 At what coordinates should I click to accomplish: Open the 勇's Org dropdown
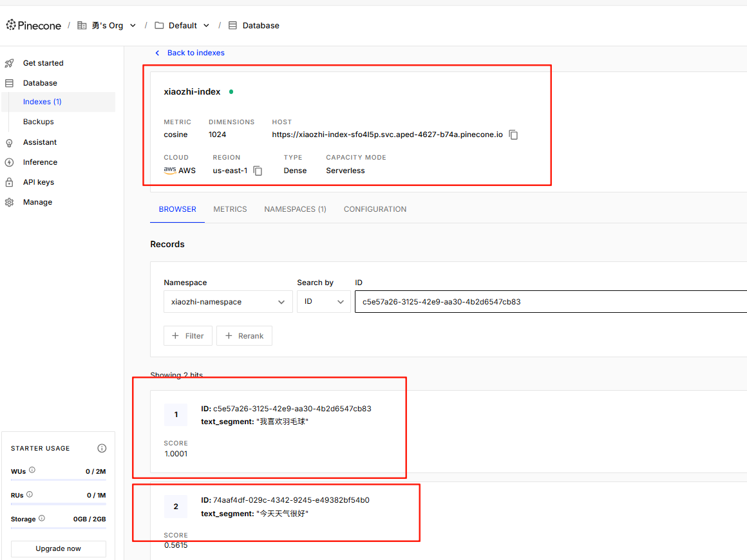[133, 25]
